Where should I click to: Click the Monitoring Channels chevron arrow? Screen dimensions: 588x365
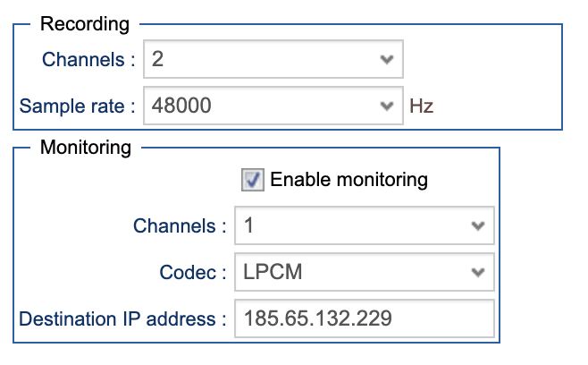[x=477, y=225]
